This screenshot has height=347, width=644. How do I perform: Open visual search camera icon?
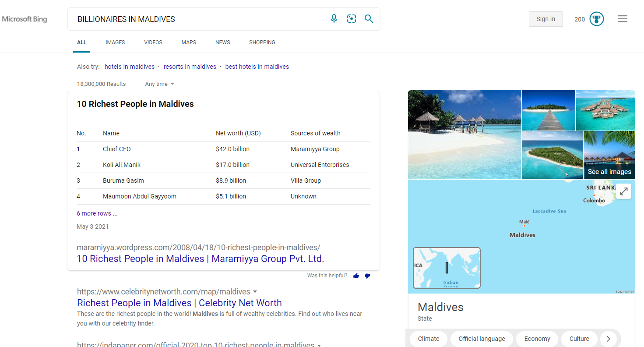(352, 18)
